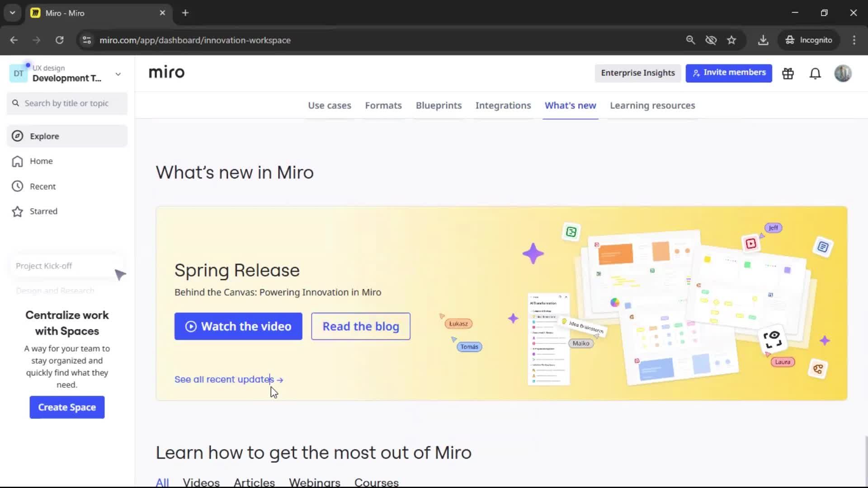Open Recent boards in sidebar
Image resolution: width=868 pixels, height=488 pixels.
pos(67,186)
